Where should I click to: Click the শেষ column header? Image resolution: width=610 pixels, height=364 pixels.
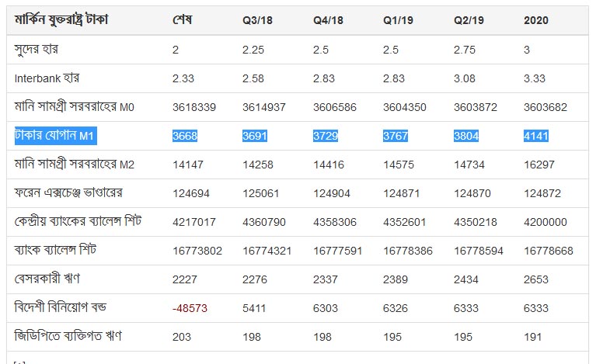click(x=182, y=20)
